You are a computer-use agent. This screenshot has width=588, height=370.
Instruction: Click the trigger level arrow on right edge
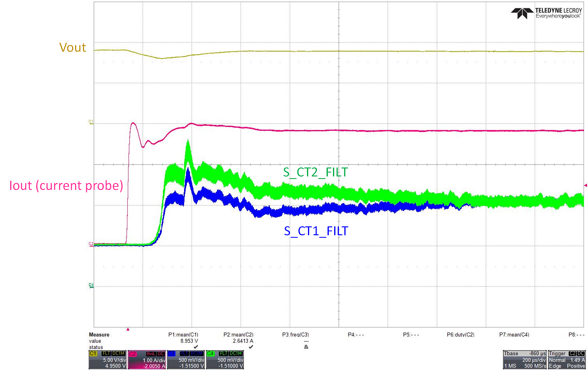click(586, 185)
